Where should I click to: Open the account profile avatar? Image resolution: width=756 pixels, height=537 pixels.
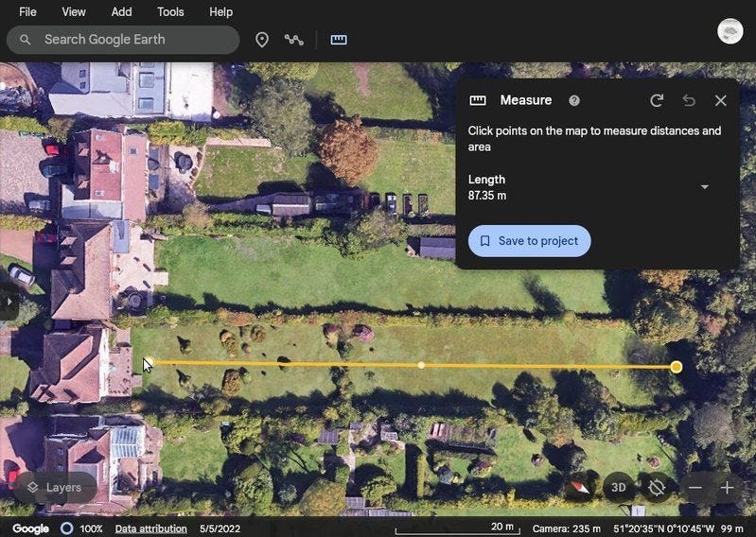click(x=730, y=31)
